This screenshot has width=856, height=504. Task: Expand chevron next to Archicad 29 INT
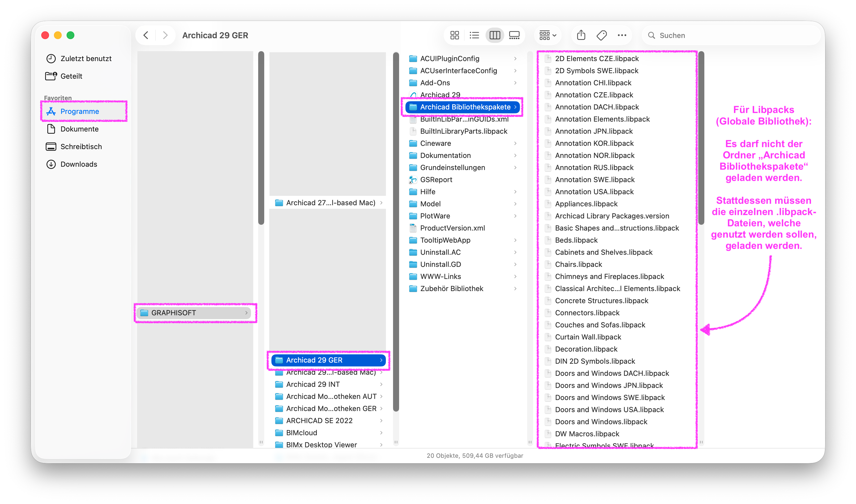pyautogui.click(x=381, y=384)
